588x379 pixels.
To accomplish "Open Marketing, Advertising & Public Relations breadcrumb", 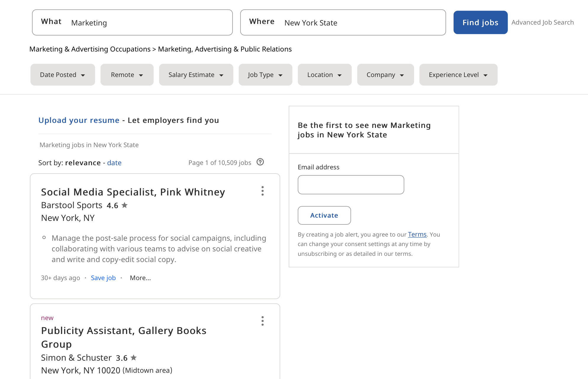I will click(x=225, y=49).
